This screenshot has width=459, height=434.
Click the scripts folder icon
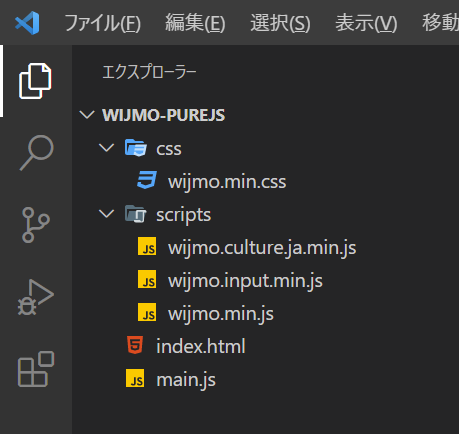(x=136, y=214)
